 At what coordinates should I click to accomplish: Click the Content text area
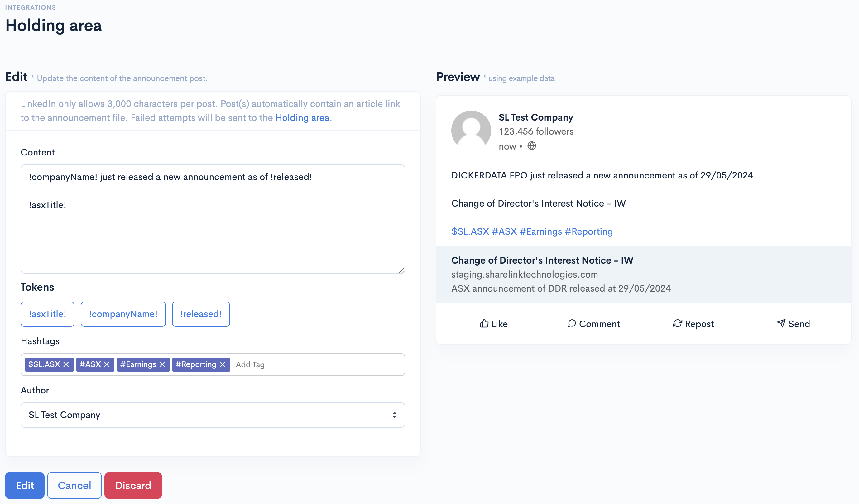pyautogui.click(x=213, y=232)
